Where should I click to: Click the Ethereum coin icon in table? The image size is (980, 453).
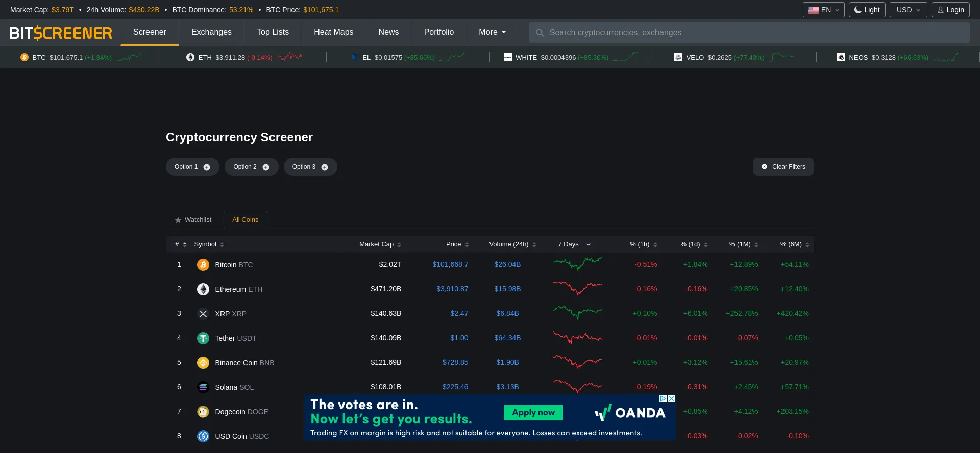[203, 289]
